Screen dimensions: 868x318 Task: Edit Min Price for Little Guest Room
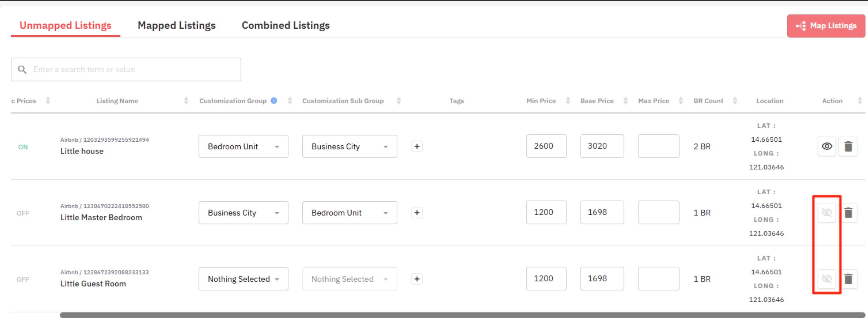pos(546,278)
